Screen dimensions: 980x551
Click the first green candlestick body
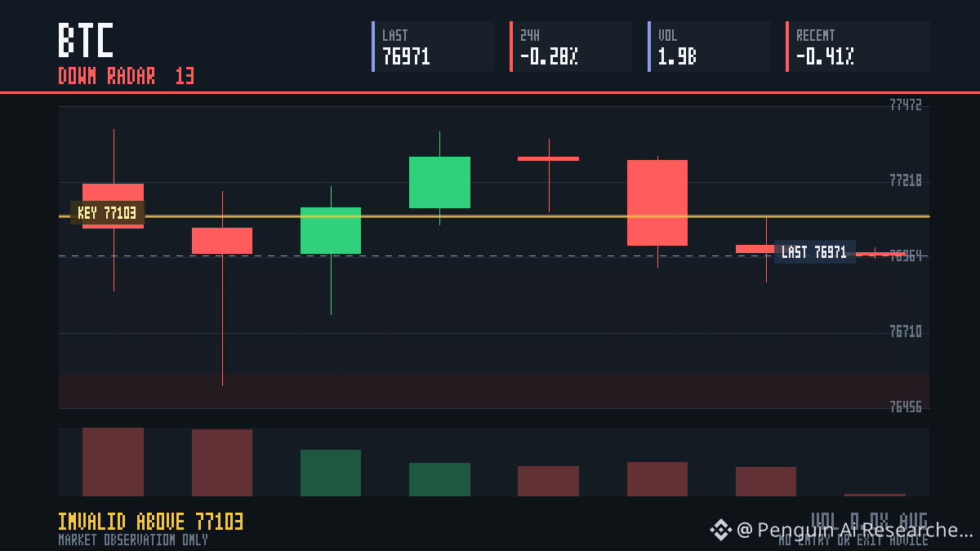point(331,230)
